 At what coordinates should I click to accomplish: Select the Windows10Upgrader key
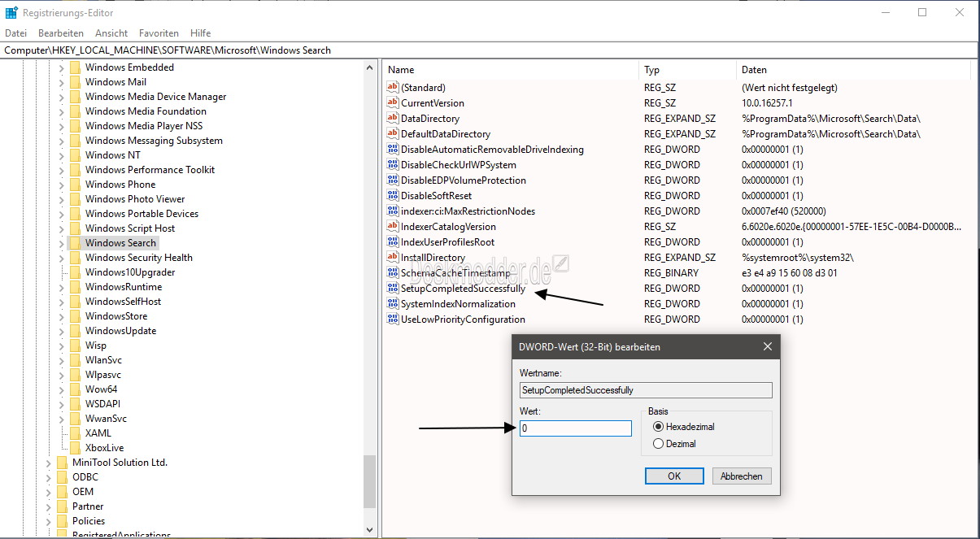click(130, 272)
